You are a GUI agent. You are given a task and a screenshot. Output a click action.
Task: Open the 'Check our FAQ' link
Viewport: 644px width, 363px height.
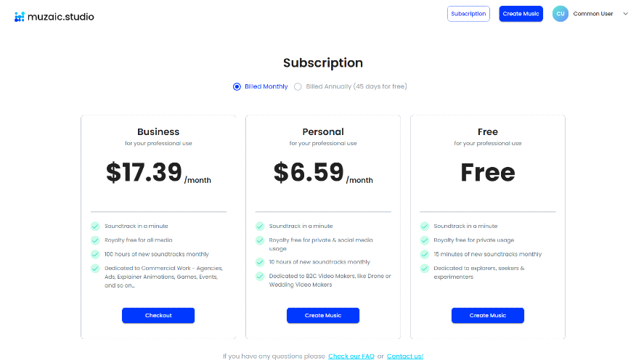pyautogui.click(x=351, y=356)
